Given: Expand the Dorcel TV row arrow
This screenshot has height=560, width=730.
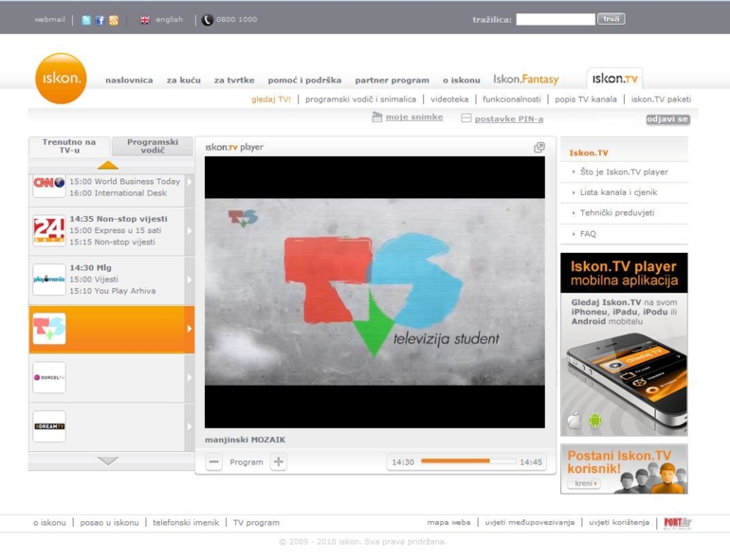Looking at the screenshot, I should tap(190, 377).
